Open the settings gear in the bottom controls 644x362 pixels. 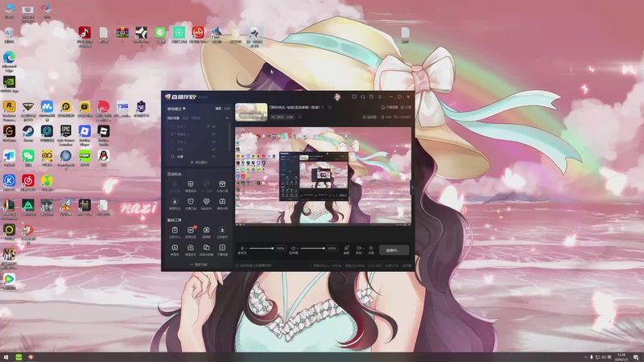371,249
